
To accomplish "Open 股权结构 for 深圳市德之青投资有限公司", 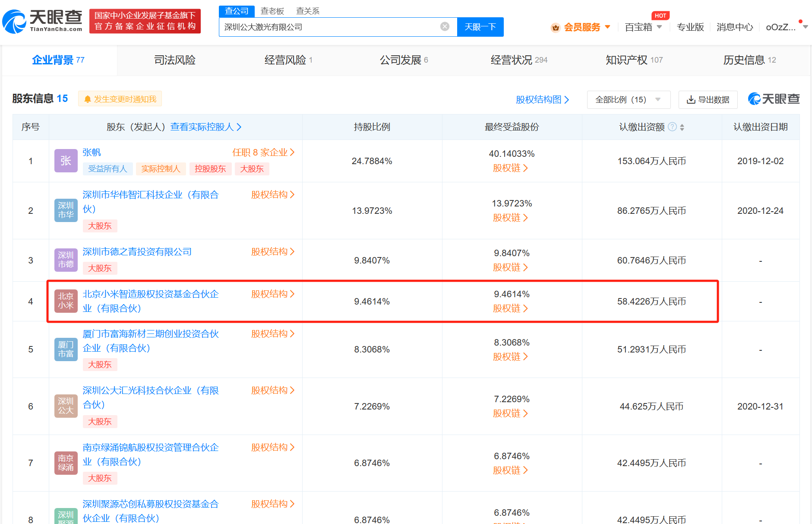I will tap(272, 252).
